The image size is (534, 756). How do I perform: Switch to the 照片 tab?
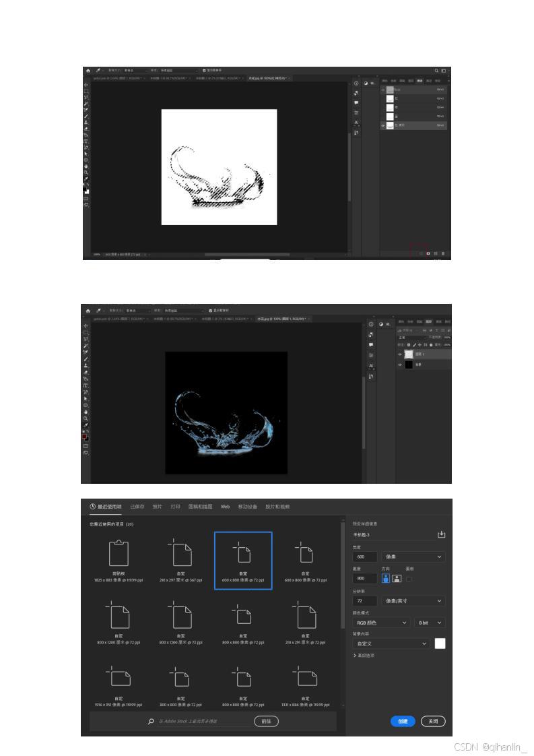click(158, 507)
